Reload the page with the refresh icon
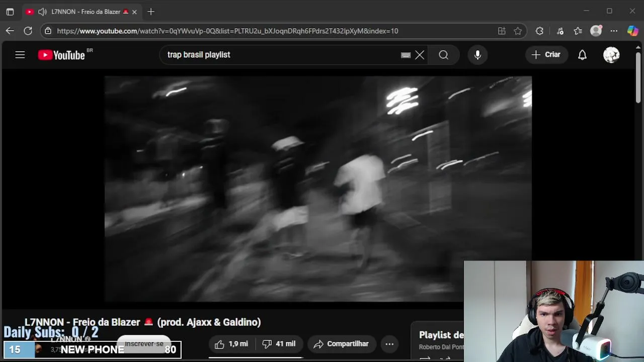644x362 pixels. pyautogui.click(x=28, y=31)
